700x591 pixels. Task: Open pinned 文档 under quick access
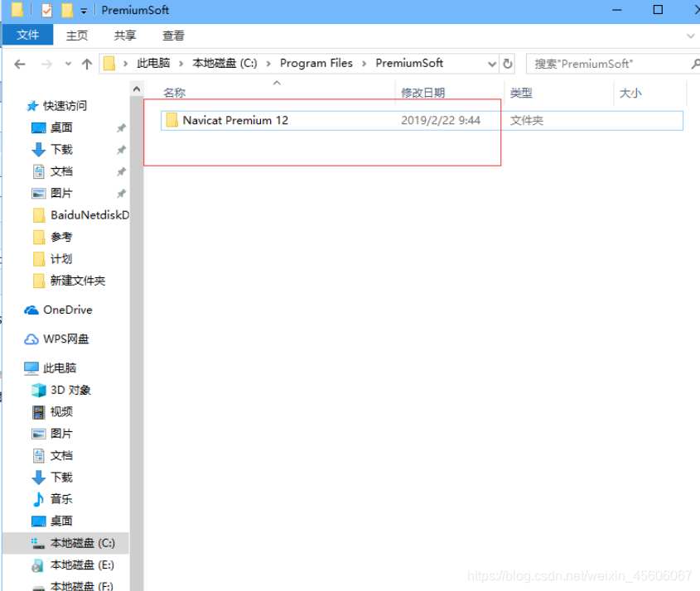pos(61,171)
